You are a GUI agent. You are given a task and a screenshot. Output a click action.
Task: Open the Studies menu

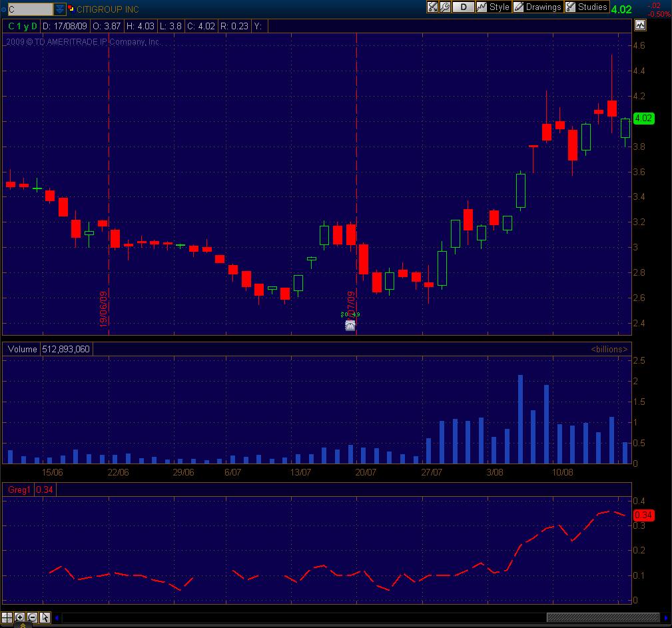tap(587, 7)
